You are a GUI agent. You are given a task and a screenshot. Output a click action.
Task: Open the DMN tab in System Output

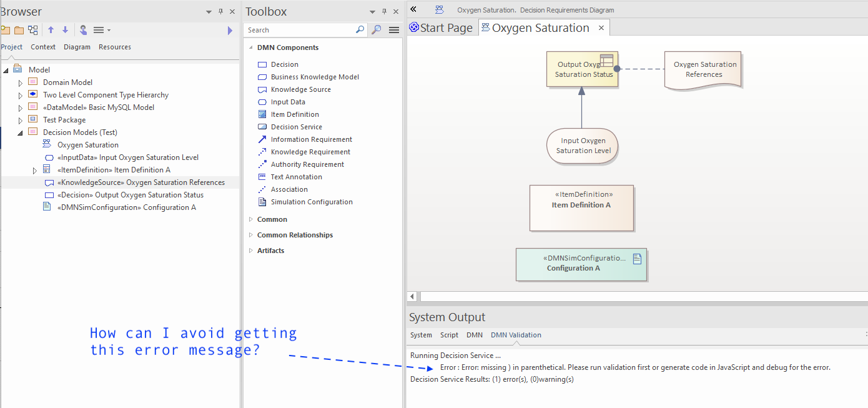point(475,335)
